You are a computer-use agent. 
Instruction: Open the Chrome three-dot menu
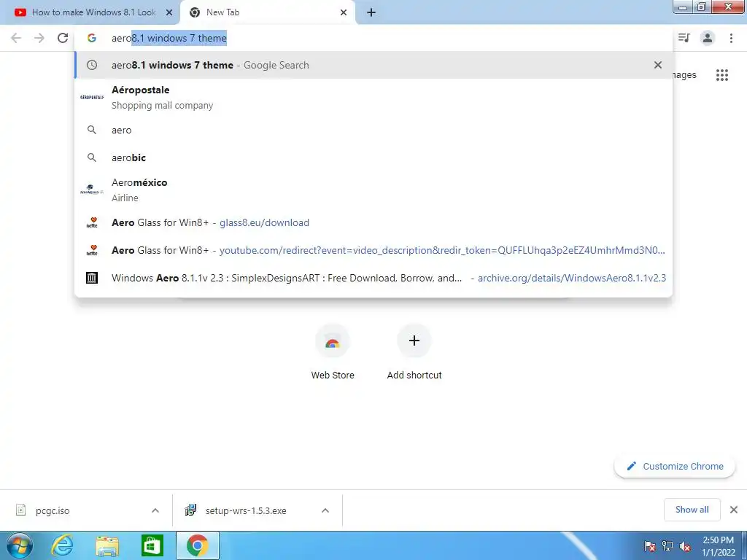pos(731,38)
